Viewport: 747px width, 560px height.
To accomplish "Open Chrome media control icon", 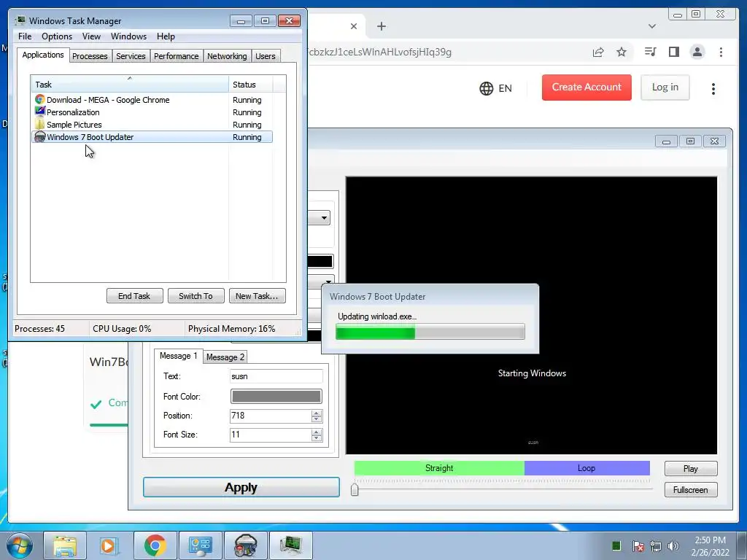I will (x=650, y=52).
